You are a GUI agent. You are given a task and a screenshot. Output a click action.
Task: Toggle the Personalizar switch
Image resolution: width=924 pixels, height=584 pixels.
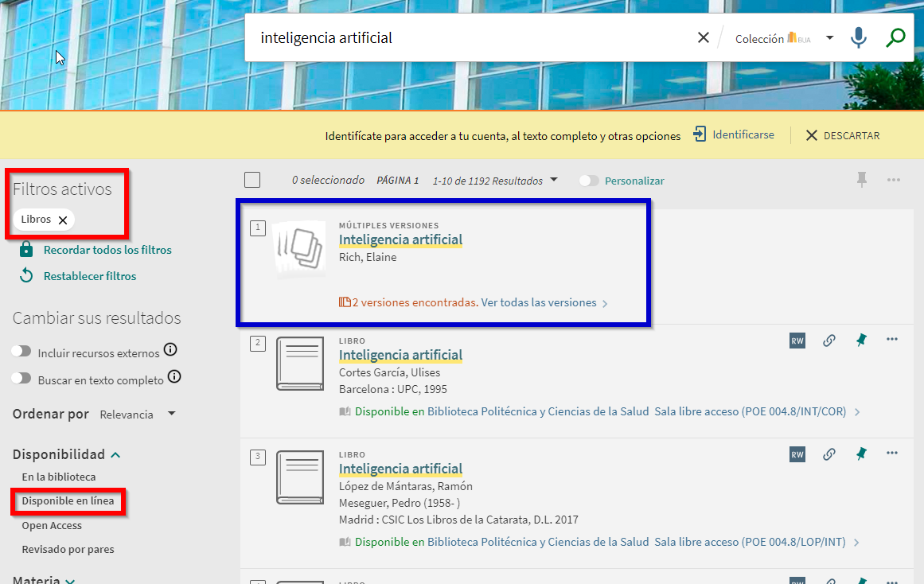click(589, 181)
